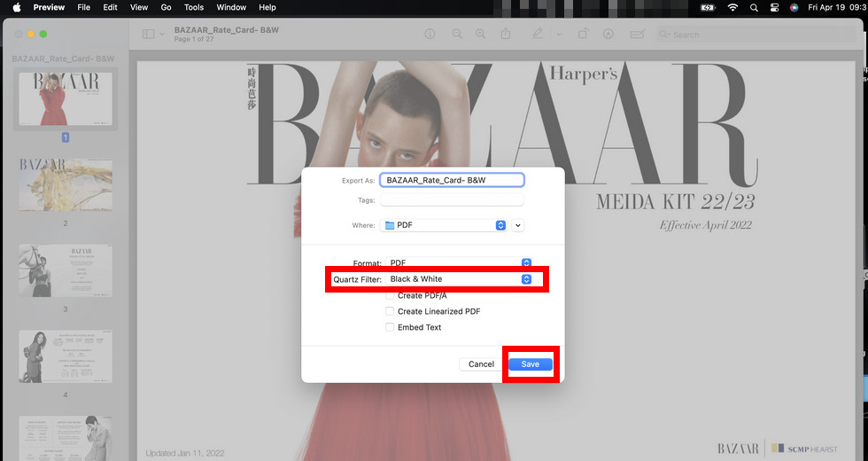Click the window title BAZAAR_Rate_Card- B&W
Viewport: 868px width, 461px height.
click(x=227, y=30)
